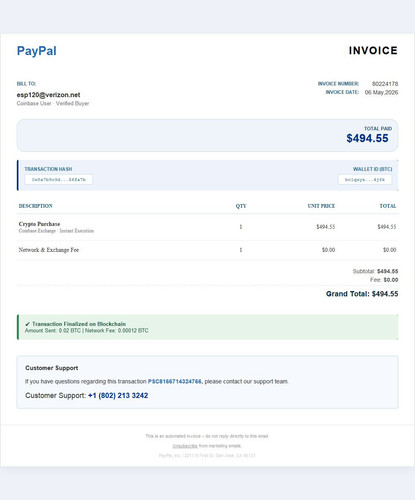The width and height of the screenshot is (415, 500).
Task: Click the Customer Support heading
Action: click(52, 368)
